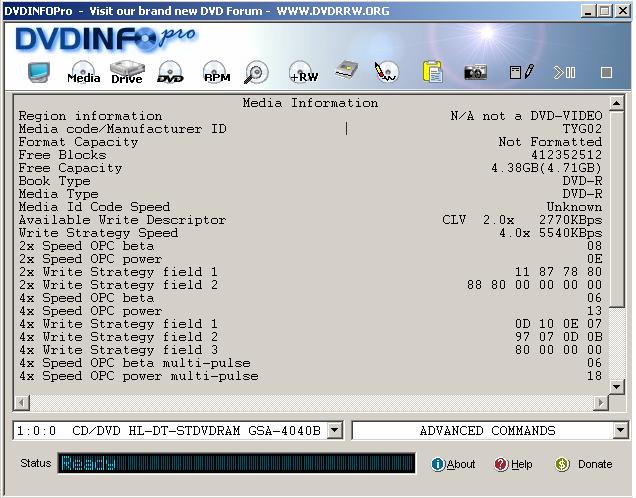This screenshot has height=498, width=636.
Task: Copy info with the clipboard icon
Action: [x=432, y=73]
